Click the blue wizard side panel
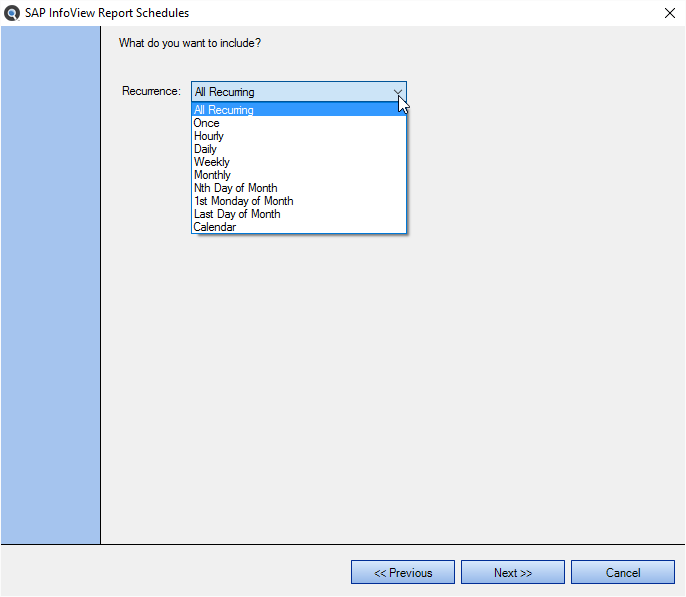The image size is (686, 597). (50, 285)
